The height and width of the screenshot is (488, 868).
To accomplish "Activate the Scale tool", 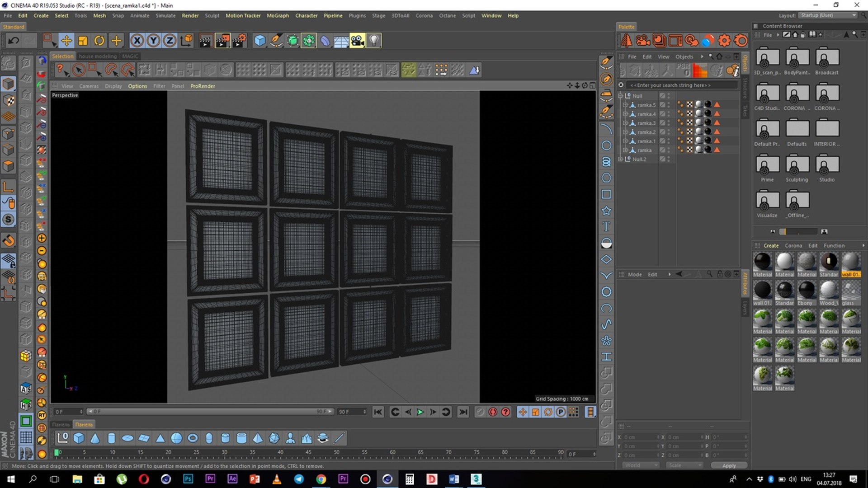I will (83, 41).
